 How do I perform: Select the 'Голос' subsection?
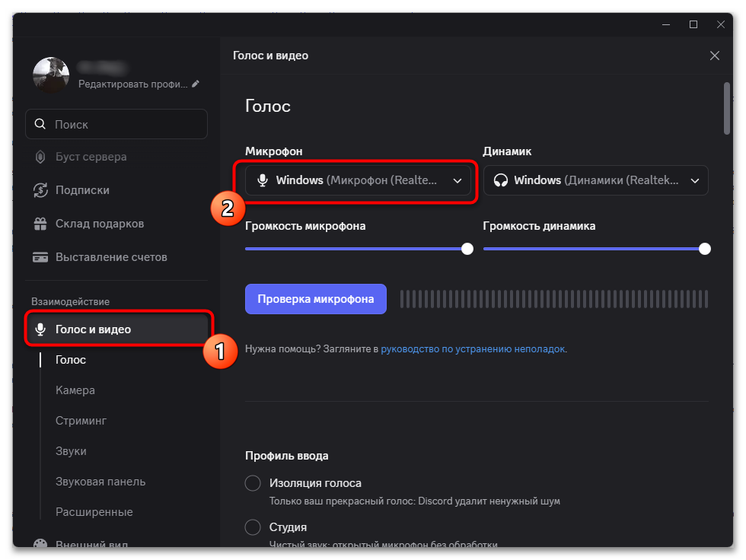pyautogui.click(x=70, y=360)
